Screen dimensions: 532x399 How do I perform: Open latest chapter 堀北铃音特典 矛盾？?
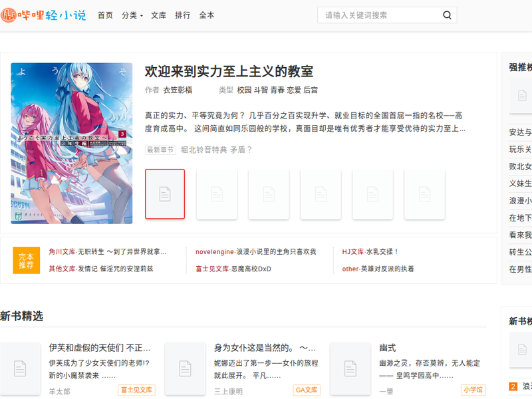tap(217, 150)
